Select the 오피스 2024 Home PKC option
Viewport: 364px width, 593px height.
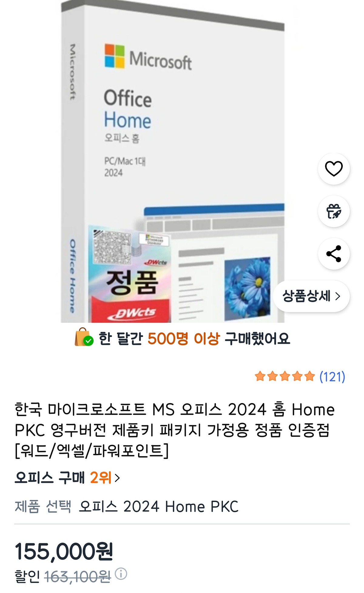pyautogui.click(x=159, y=507)
